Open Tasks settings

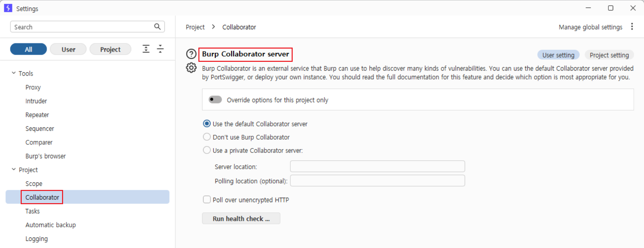pos(32,211)
